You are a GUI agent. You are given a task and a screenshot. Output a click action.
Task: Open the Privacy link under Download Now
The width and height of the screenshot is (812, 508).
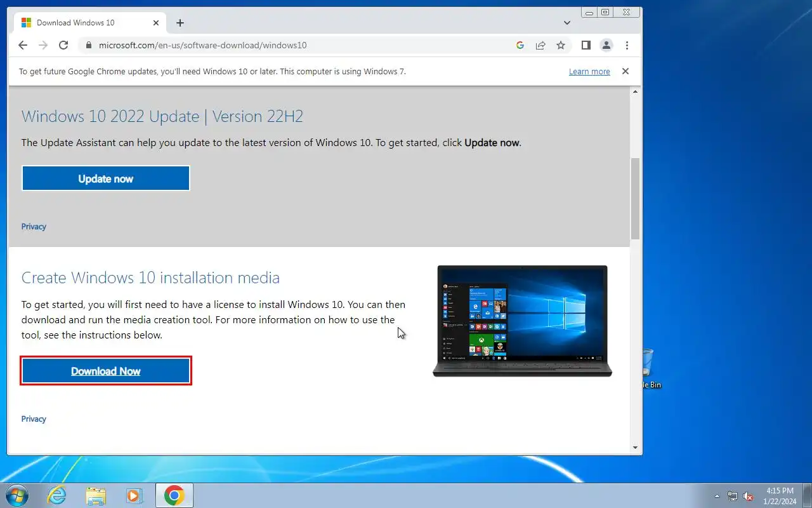tap(34, 419)
